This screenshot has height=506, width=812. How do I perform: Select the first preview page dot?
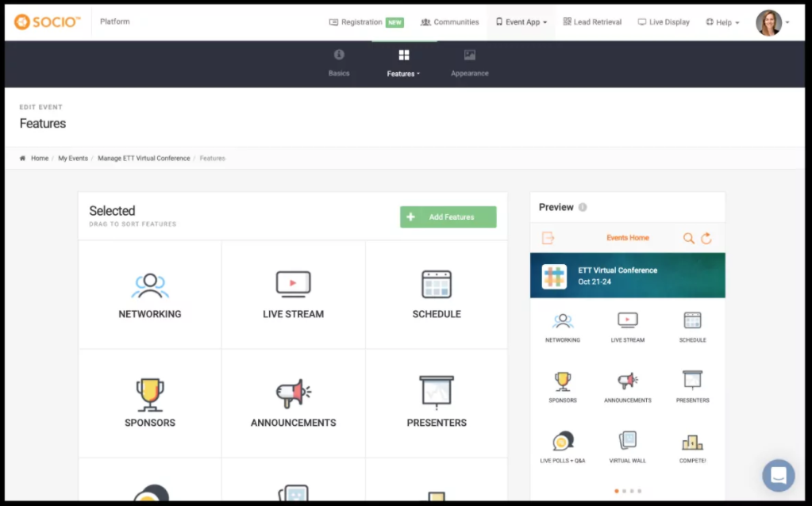tap(616, 490)
